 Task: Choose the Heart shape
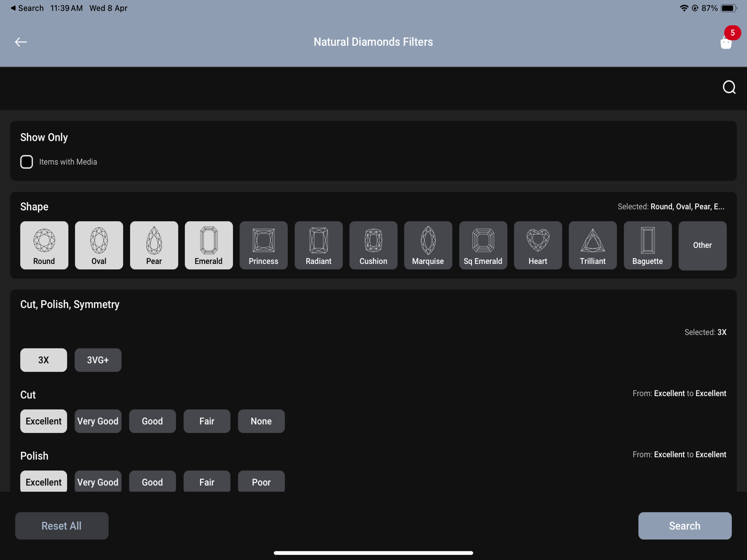pyautogui.click(x=538, y=245)
